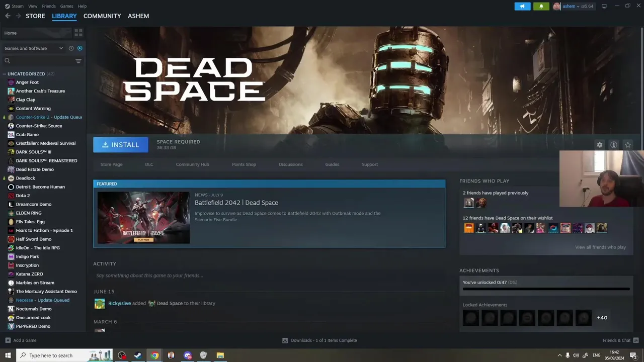
Task: Open the Store Page link
Action: [x=111, y=164]
